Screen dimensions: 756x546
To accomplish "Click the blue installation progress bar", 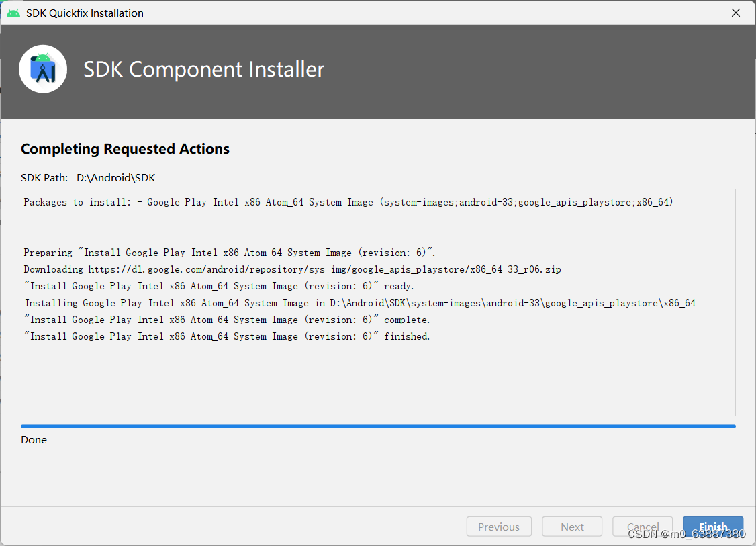I will pos(378,426).
